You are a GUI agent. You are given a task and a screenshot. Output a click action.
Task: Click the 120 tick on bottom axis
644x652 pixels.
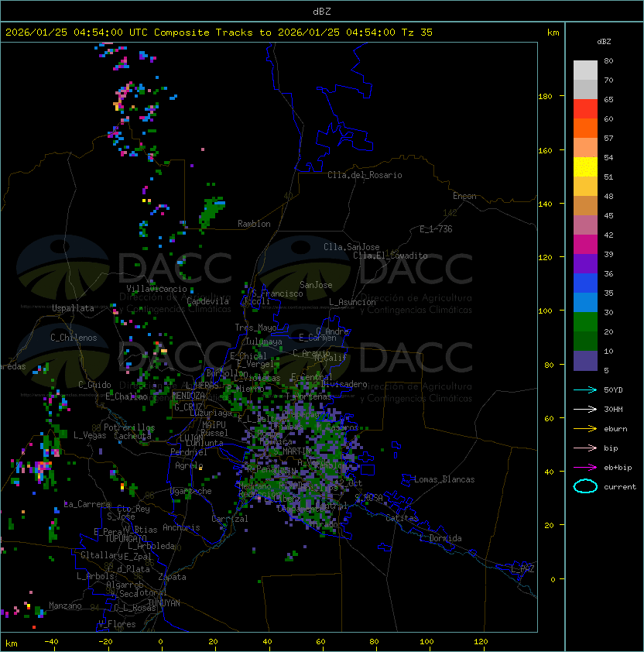point(481,642)
